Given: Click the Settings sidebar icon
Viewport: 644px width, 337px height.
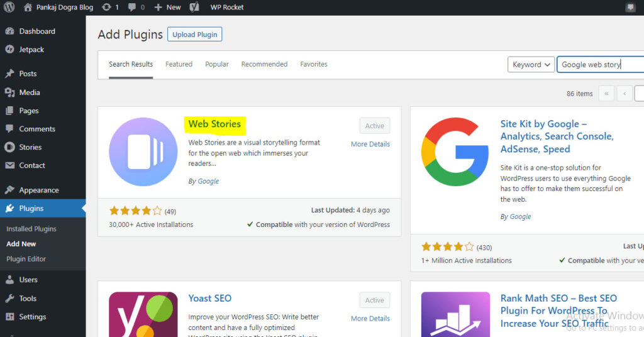Looking at the screenshot, I should (10, 316).
